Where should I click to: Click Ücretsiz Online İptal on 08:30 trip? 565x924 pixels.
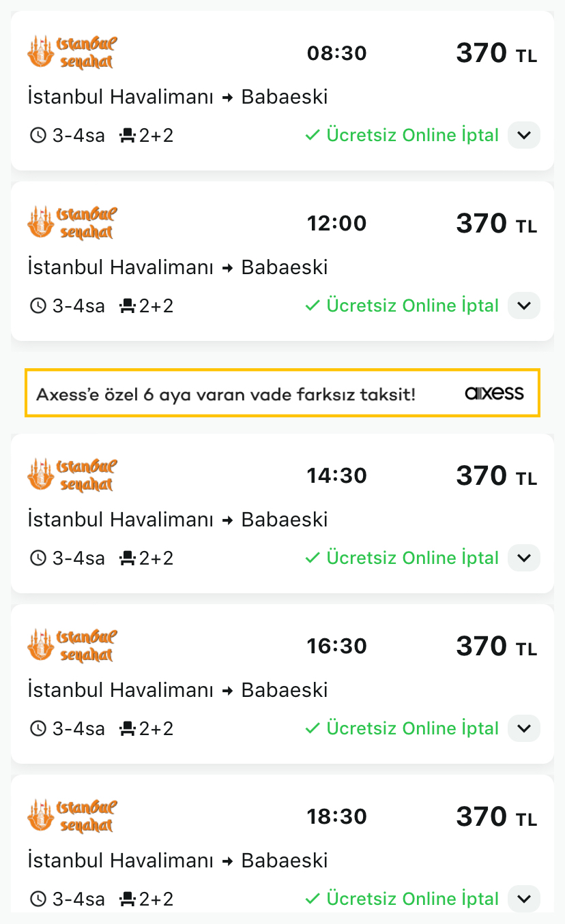tap(413, 135)
